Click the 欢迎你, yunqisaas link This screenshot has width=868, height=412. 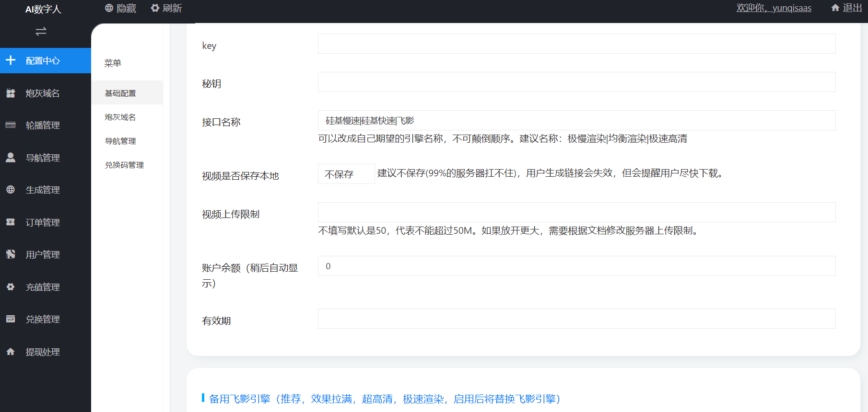click(774, 8)
